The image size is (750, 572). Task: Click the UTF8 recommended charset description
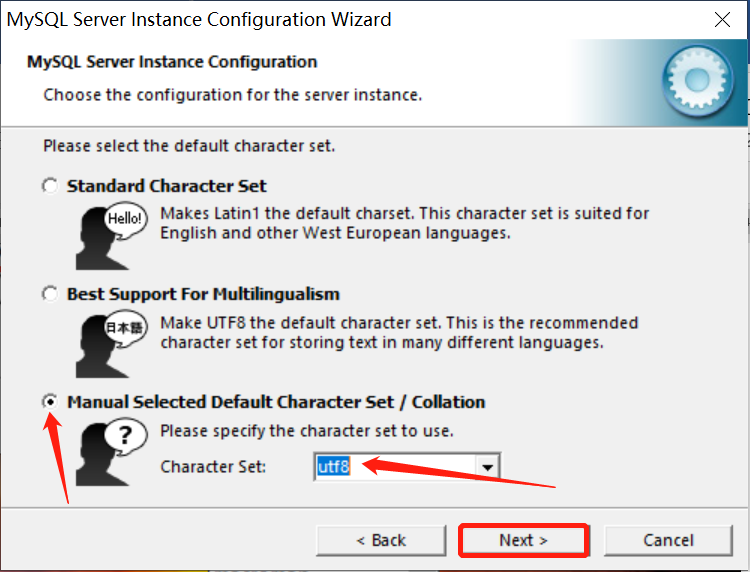tap(399, 332)
